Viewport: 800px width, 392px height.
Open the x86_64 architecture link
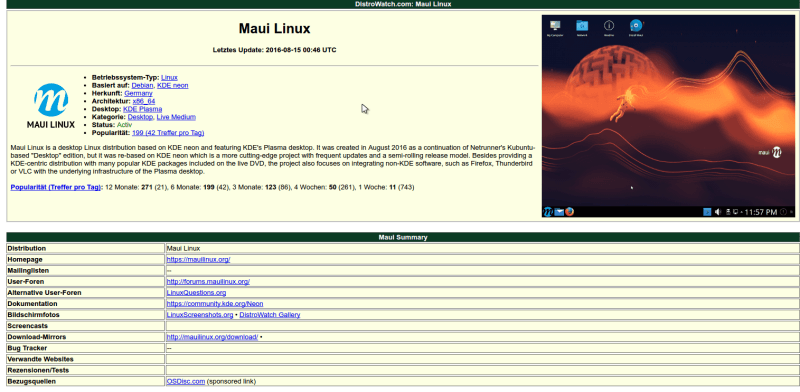click(x=144, y=101)
